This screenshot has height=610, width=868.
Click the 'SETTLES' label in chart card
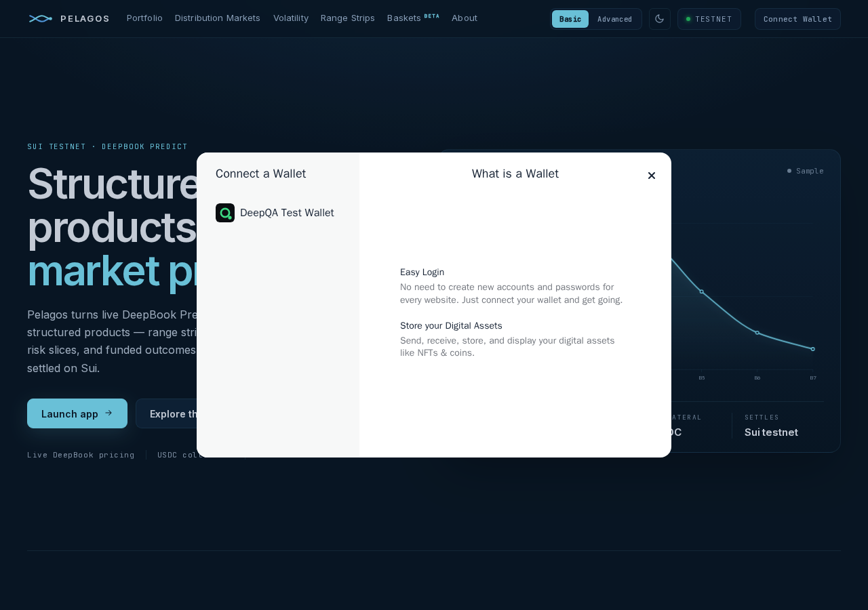click(762, 418)
